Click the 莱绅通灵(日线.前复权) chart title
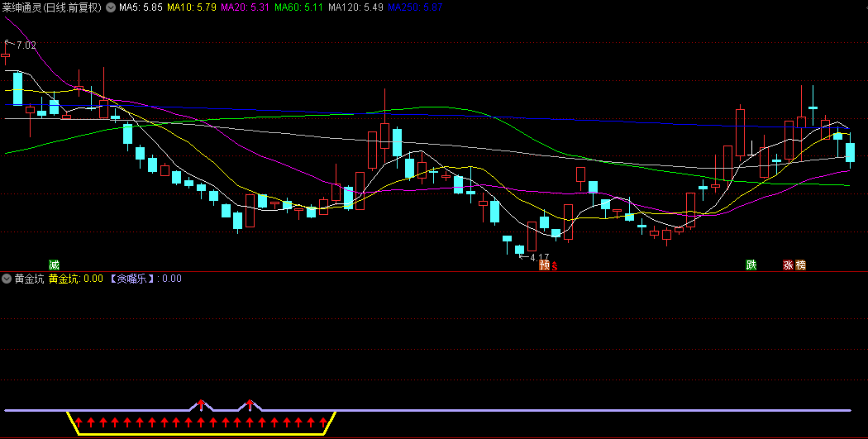This screenshot has width=868, height=439. coord(52,7)
